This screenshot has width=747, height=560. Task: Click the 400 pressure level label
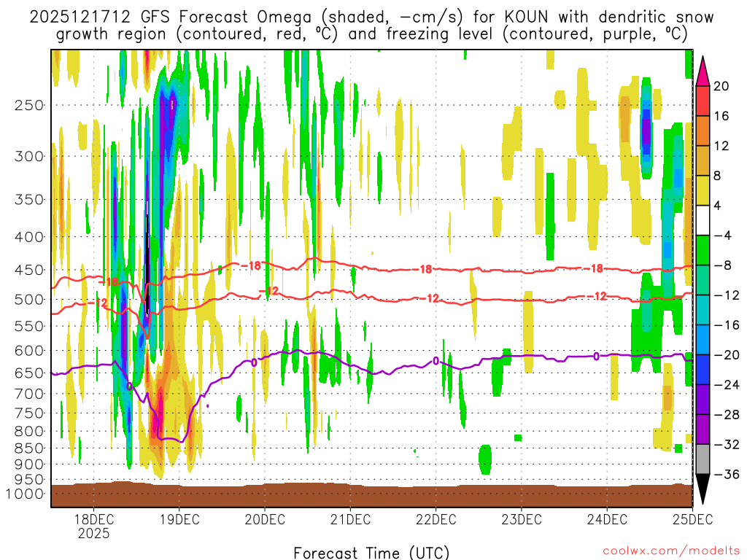(29, 237)
